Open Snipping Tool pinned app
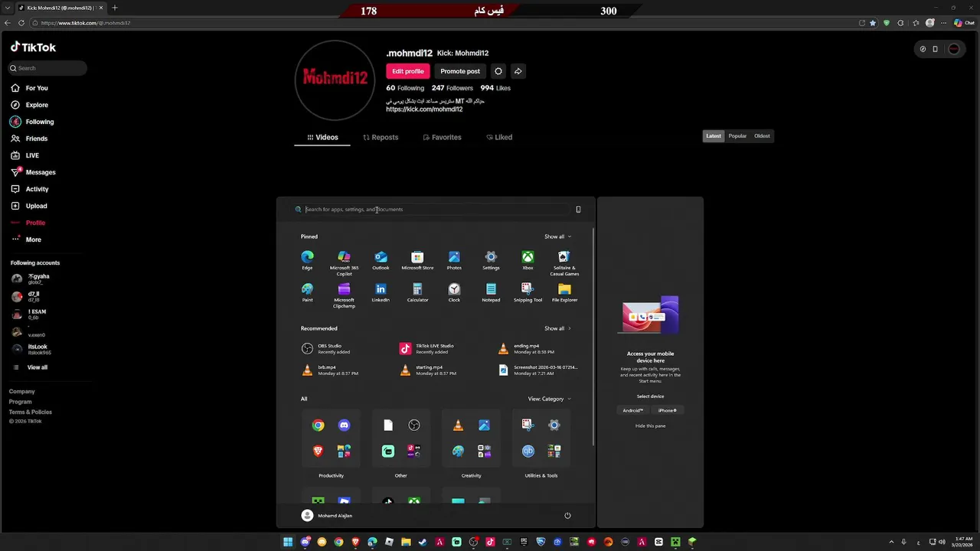Viewport: 980px width, 551px height. [x=528, y=292]
